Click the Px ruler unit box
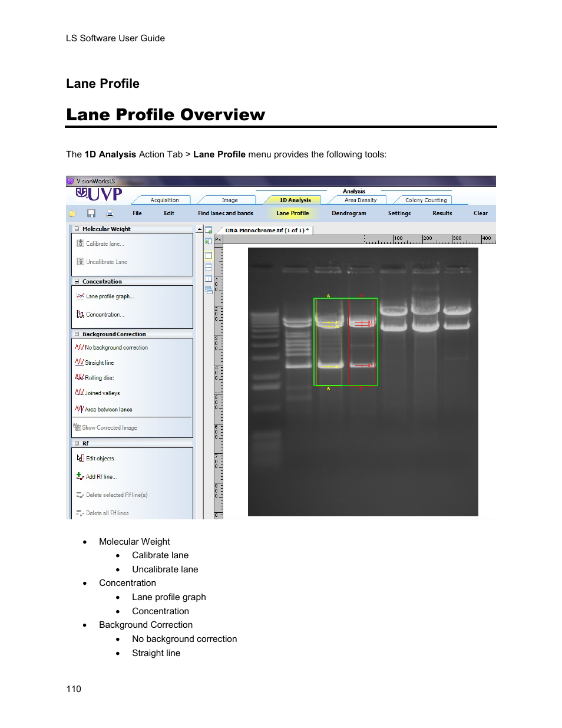Image resolution: width=562 pixels, height=728 pixels. (218, 239)
